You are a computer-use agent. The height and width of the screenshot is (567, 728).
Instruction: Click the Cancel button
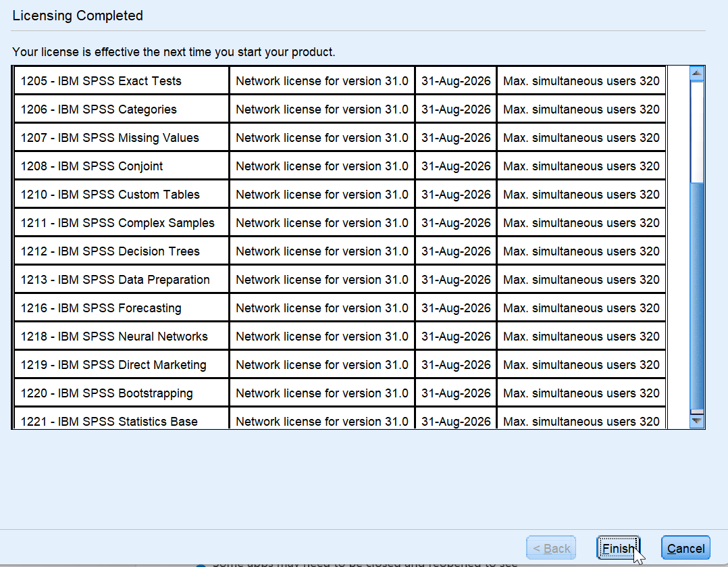point(685,547)
